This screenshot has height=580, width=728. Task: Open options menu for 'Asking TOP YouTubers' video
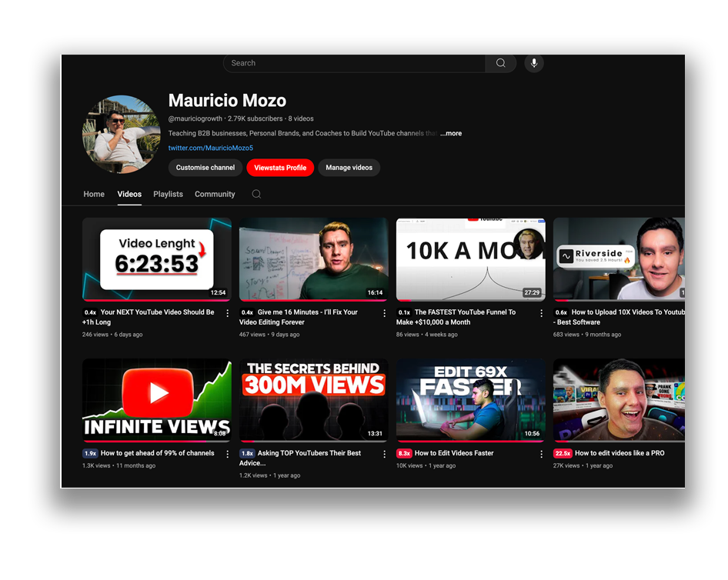click(385, 455)
